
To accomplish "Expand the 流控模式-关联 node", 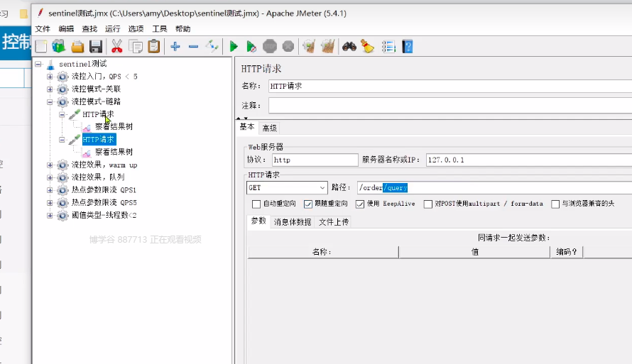I will coord(50,89).
